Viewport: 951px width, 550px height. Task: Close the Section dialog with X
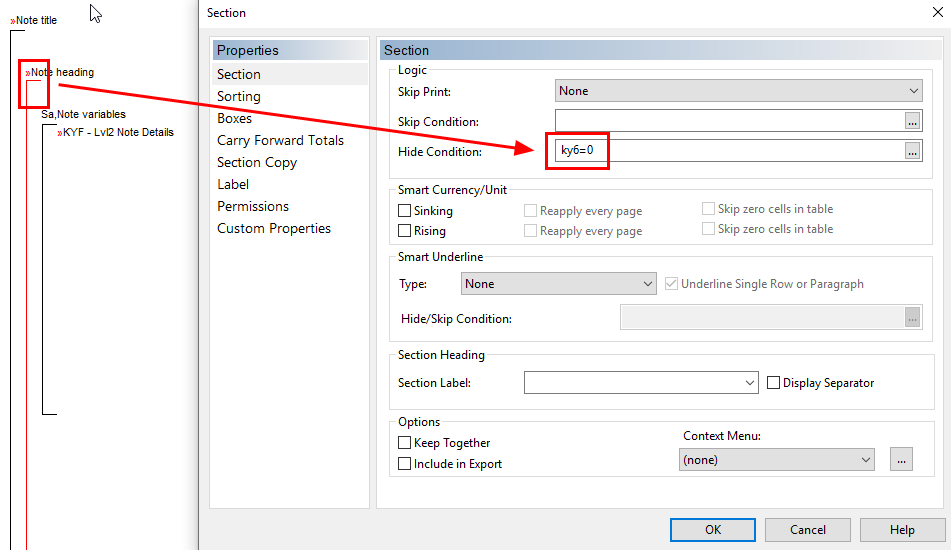[938, 12]
